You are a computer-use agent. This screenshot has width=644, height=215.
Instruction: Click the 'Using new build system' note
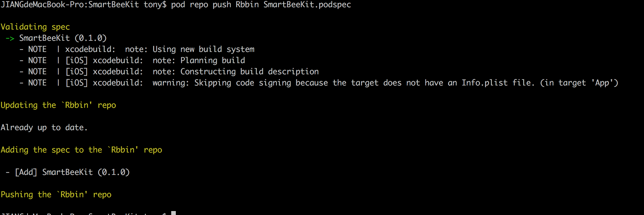(x=203, y=49)
